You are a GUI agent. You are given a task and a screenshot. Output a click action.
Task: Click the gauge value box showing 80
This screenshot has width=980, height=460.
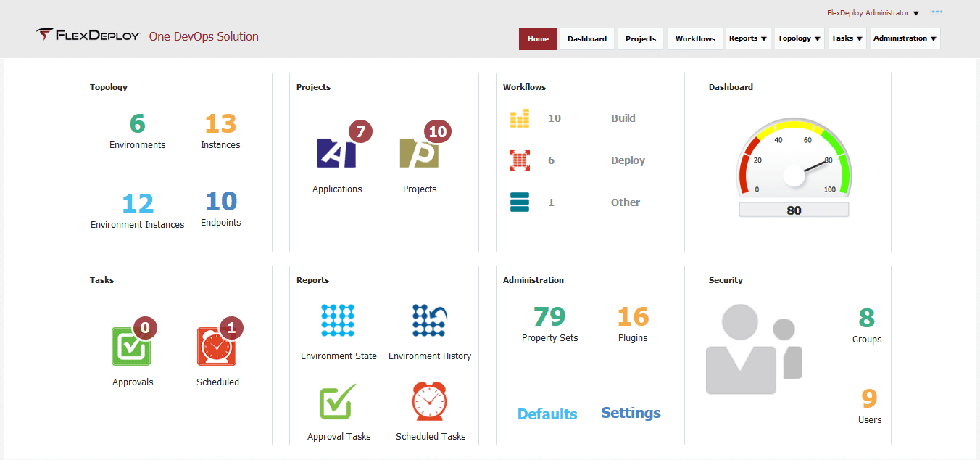(x=794, y=210)
